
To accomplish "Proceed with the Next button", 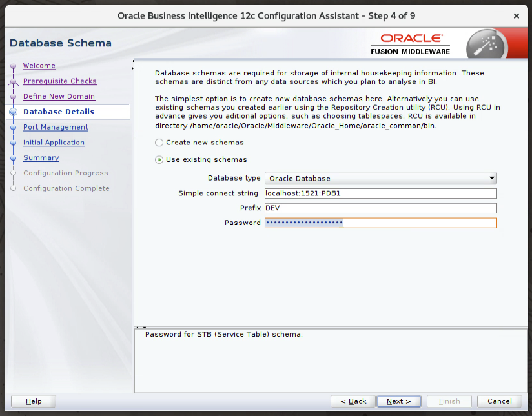I will point(398,401).
